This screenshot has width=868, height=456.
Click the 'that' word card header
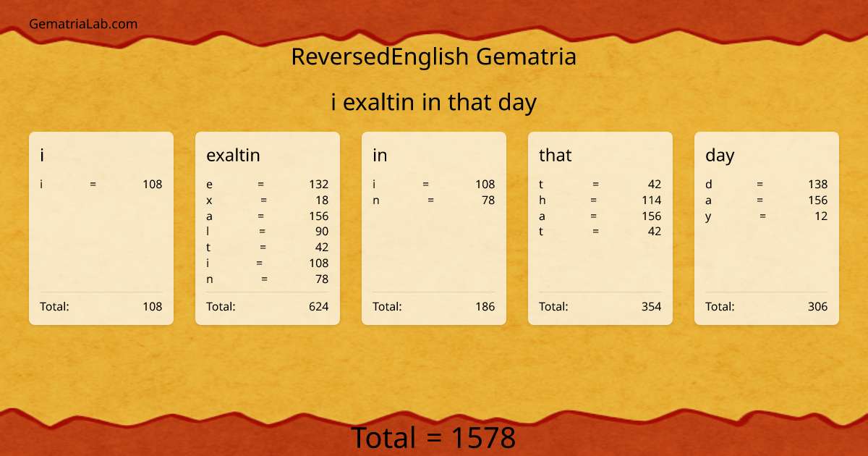[556, 155]
